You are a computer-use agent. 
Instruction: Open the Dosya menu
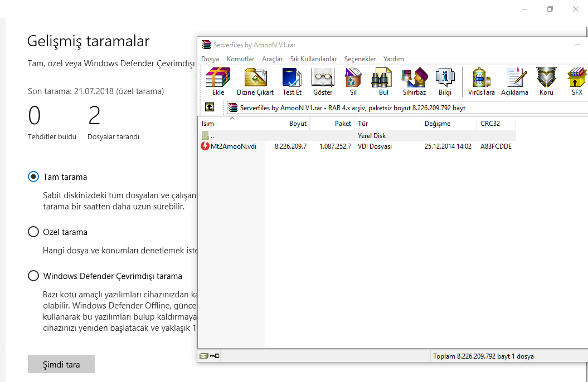tap(210, 59)
